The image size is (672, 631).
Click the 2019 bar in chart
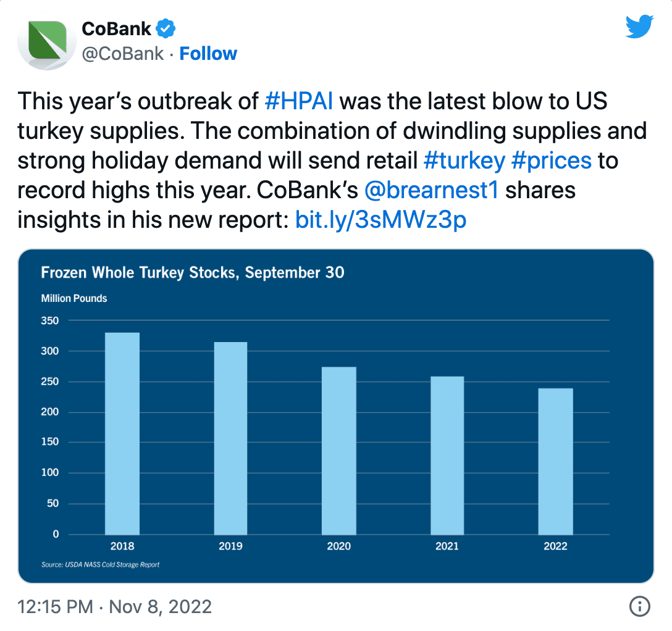pyautogui.click(x=230, y=438)
